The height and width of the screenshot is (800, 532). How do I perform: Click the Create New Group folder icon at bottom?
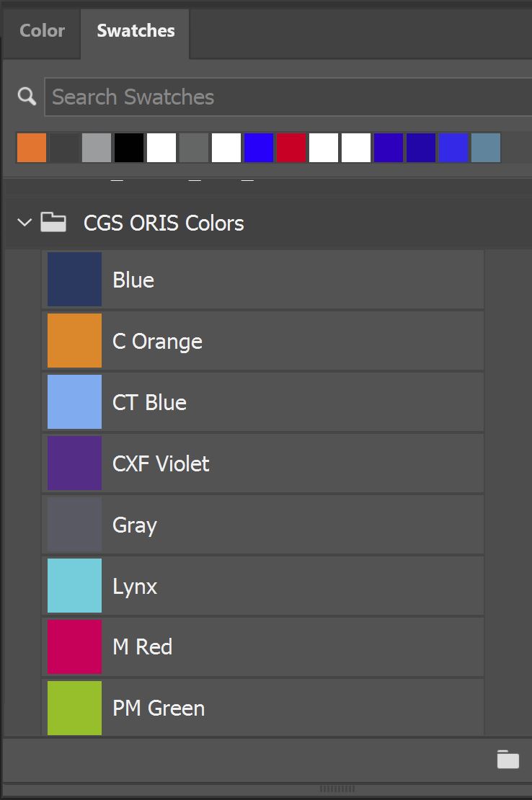(x=507, y=760)
